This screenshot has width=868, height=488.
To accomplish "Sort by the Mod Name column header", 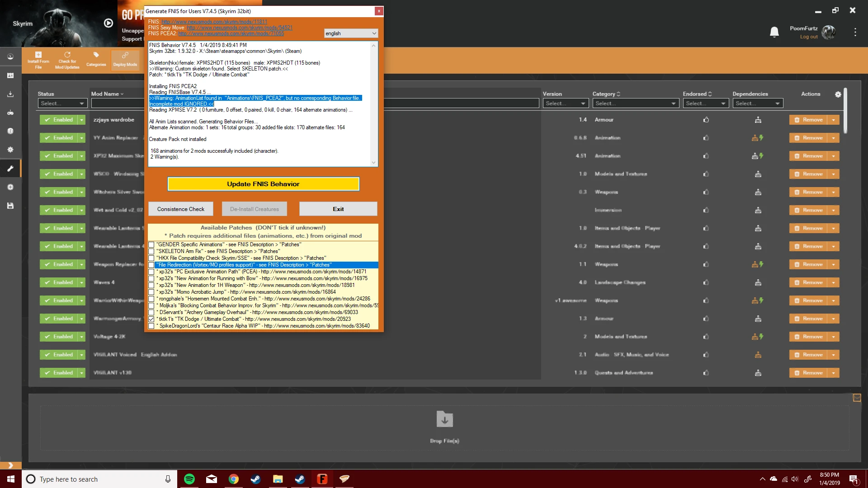I will (x=107, y=94).
